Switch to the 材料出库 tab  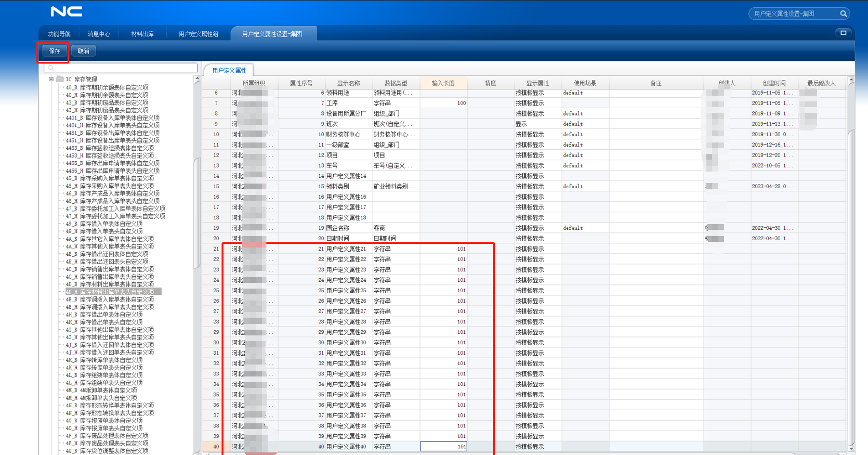[142, 34]
